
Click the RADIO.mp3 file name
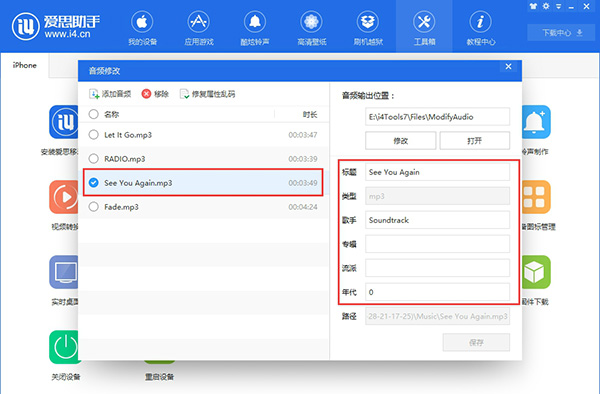coord(124,159)
